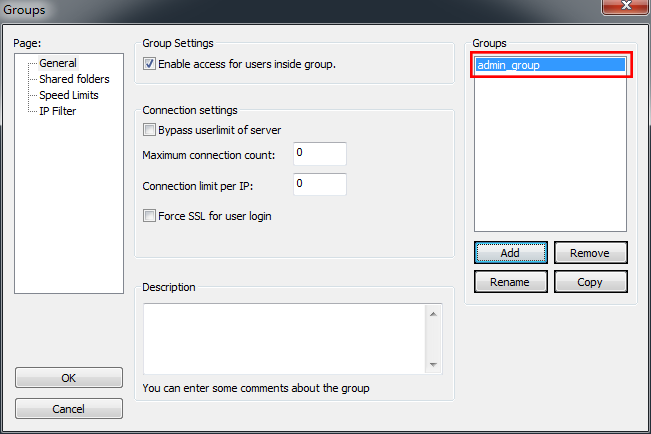Toggle Enable access for users inside group
This screenshot has height=434, width=651.
click(150, 64)
